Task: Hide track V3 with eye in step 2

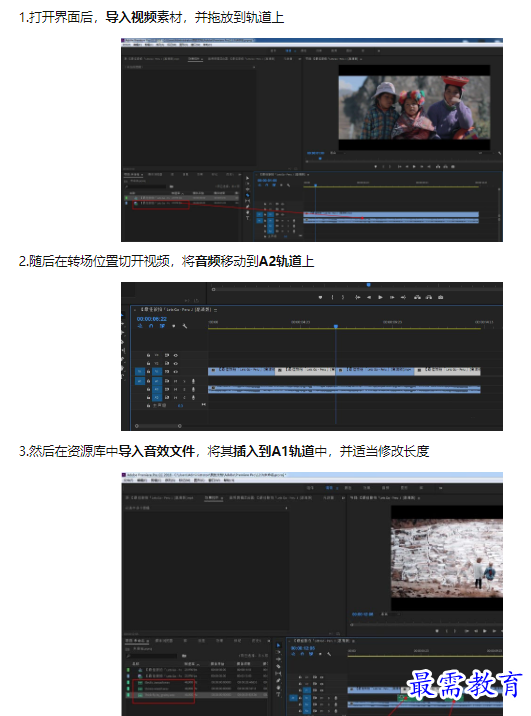Action: pos(176,355)
